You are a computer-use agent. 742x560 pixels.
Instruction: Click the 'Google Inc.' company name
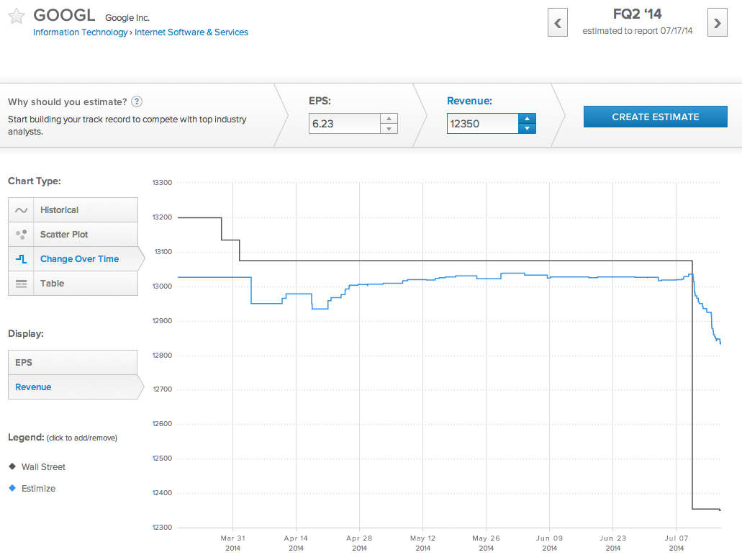click(127, 18)
